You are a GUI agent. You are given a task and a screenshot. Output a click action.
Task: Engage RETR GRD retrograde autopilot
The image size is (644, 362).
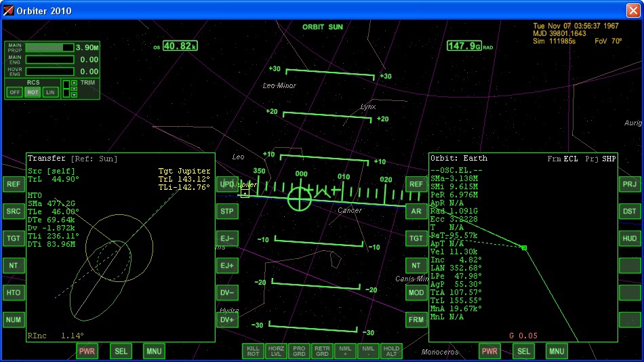tap(322, 351)
